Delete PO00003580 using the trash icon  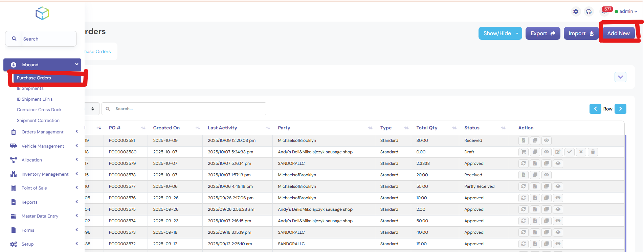tap(593, 152)
